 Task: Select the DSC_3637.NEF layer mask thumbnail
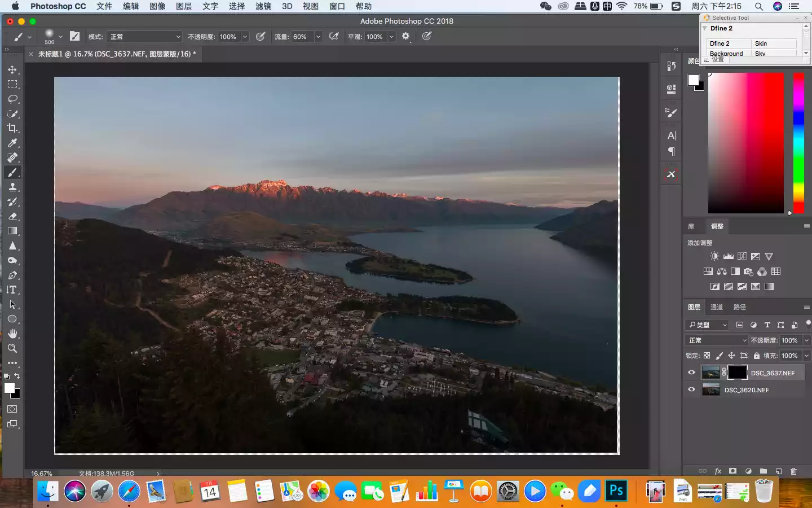[x=737, y=373]
